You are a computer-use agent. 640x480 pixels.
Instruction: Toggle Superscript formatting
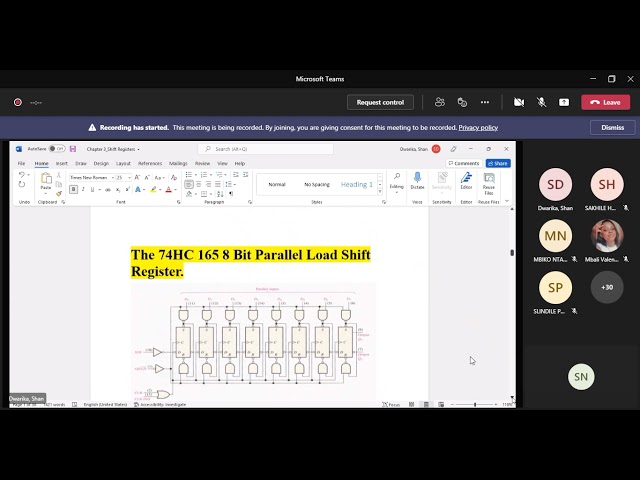127,189
